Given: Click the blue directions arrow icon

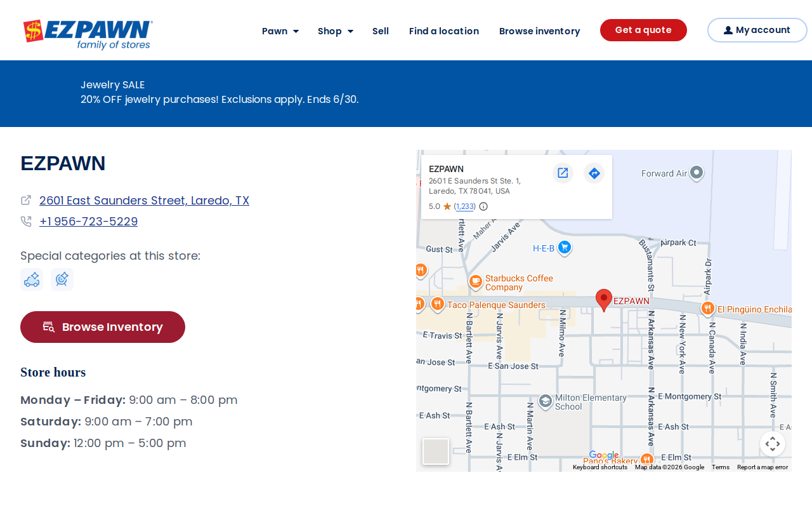Looking at the screenshot, I should tap(594, 173).
